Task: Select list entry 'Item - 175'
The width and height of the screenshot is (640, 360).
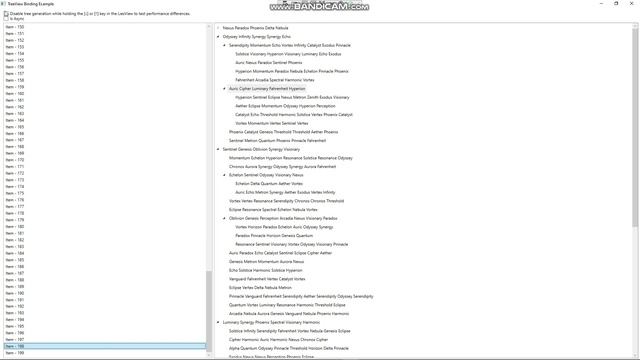Action: (105, 193)
